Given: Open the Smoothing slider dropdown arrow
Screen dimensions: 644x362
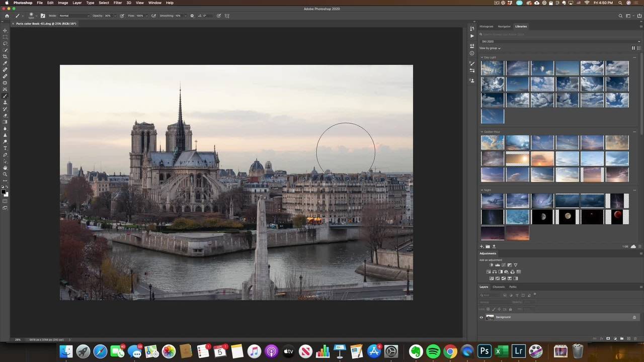Looking at the screenshot, I should point(185,16).
